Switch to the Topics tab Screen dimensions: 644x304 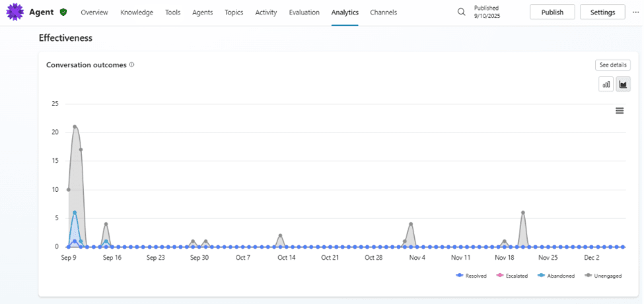pos(234,13)
